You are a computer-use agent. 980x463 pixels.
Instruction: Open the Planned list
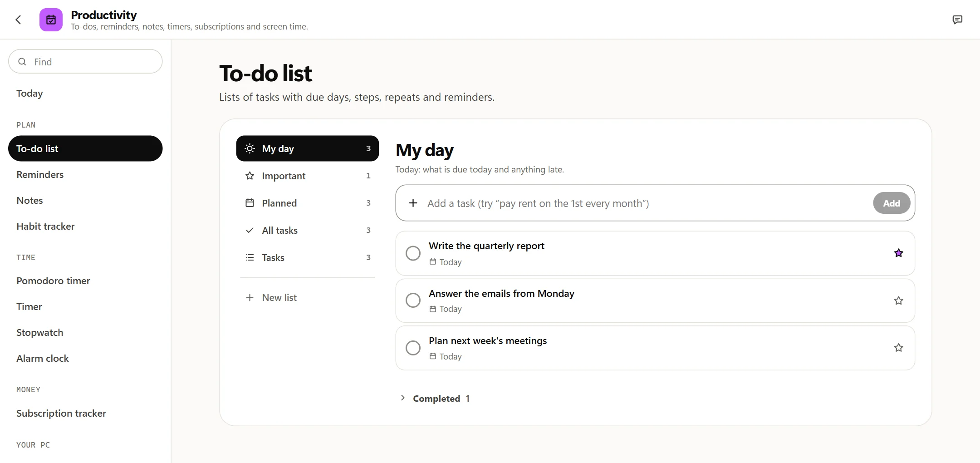(308, 203)
